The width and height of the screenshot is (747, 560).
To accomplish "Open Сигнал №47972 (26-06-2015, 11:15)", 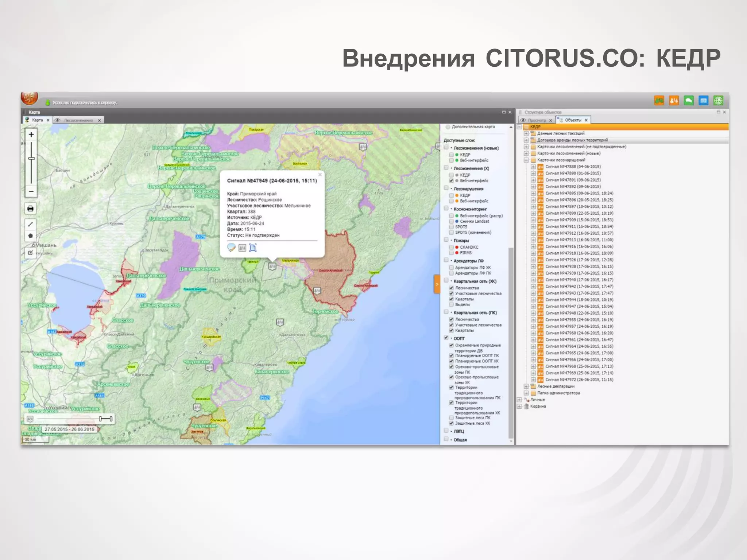I will tap(579, 380).
